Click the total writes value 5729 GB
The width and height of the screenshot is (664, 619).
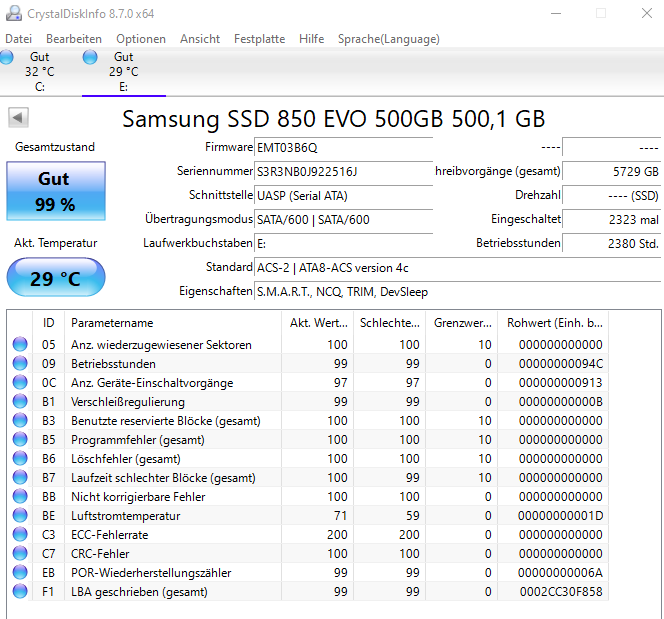pyautogui.click(x=611, y=171)
